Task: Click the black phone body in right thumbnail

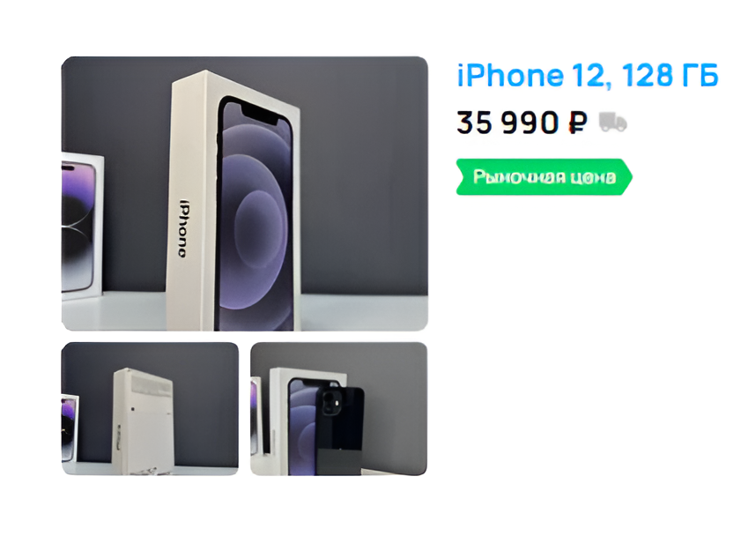Action: tap(340, 417)
